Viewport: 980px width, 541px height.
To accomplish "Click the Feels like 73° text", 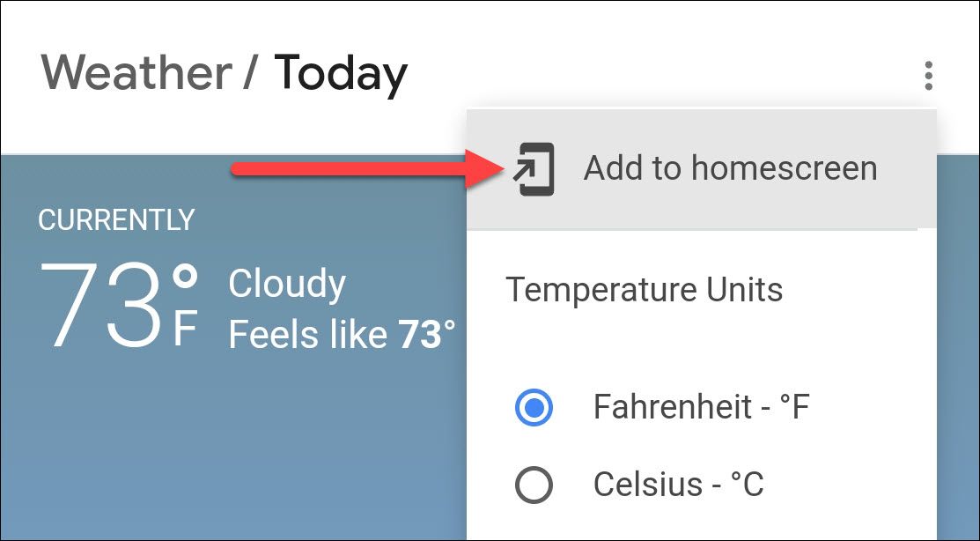I will [342, 335].
